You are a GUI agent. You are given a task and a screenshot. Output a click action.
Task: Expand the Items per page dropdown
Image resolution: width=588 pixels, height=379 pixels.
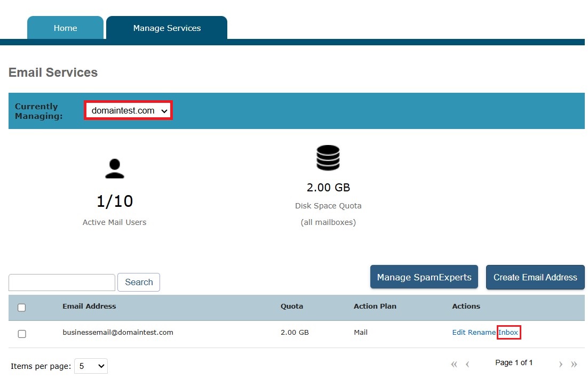(91, 366)
